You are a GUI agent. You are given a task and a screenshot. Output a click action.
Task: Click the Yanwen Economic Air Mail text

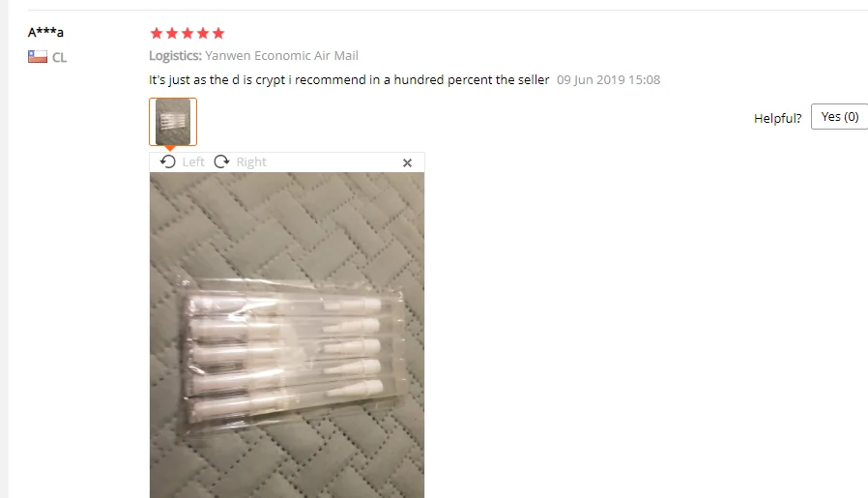coord(282,55)
